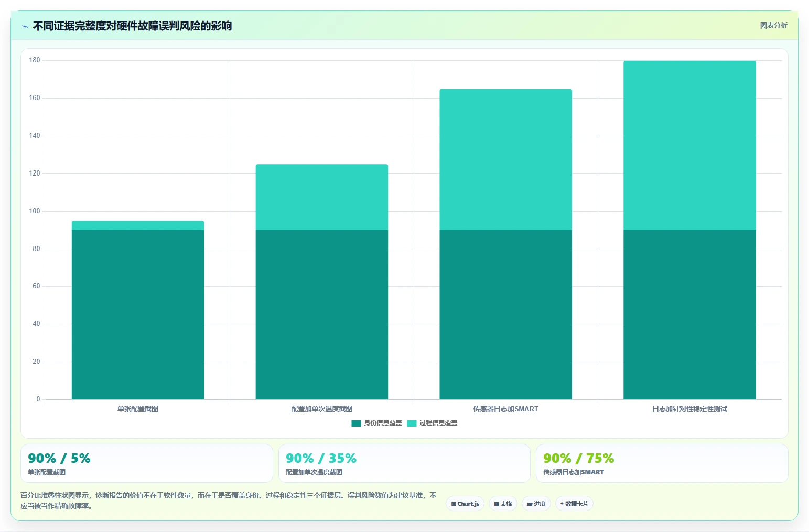The width and height of the screenshot is (809, 532).
Task: Click the x-axis label 单张配置截图
Action: 138,409
